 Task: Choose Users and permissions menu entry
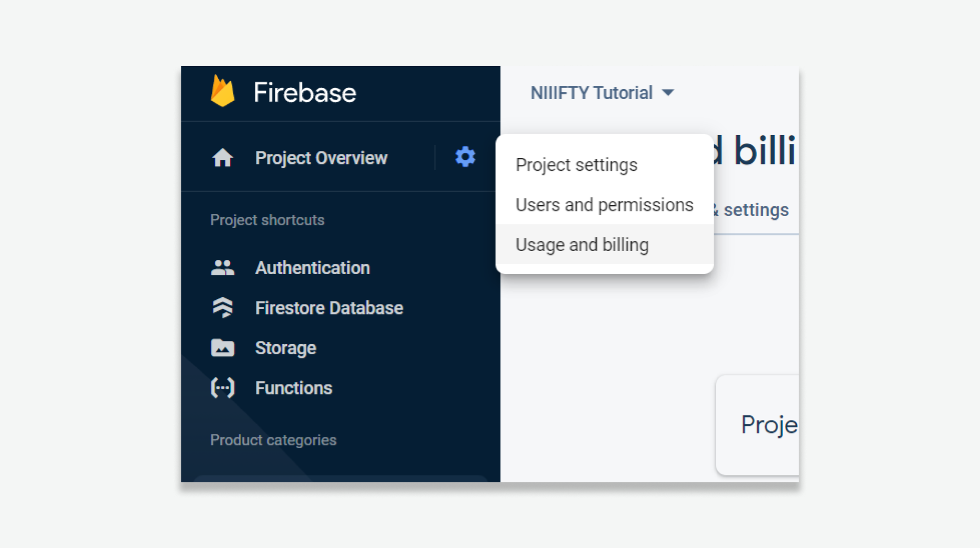[604, 205]
